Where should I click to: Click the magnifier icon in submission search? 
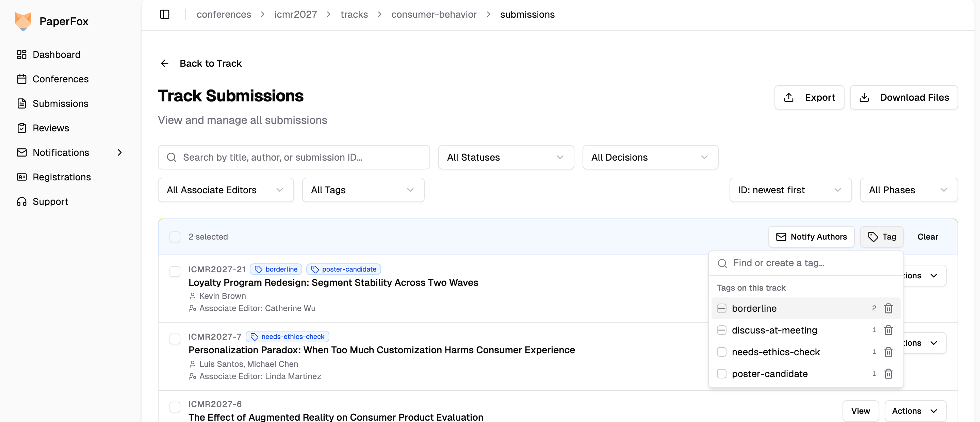(171, 157)
